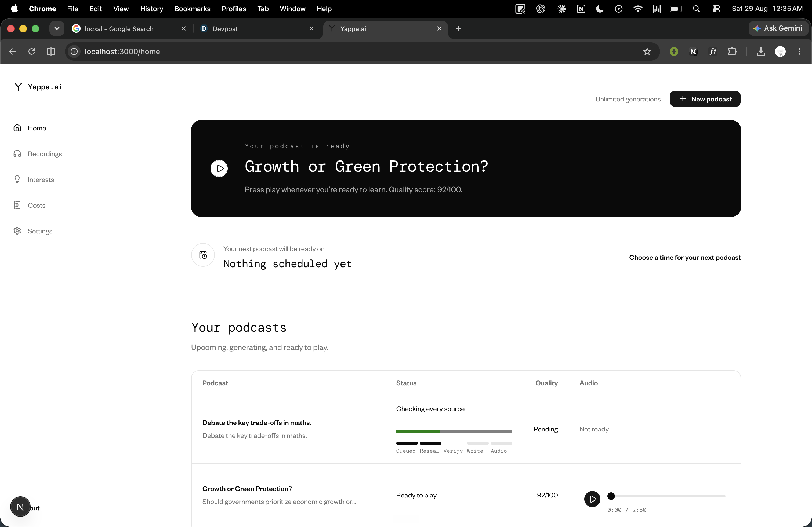Go to Recordings in the sidebar
The height and width of the screenshot is (527, 812).
[38, 154]
